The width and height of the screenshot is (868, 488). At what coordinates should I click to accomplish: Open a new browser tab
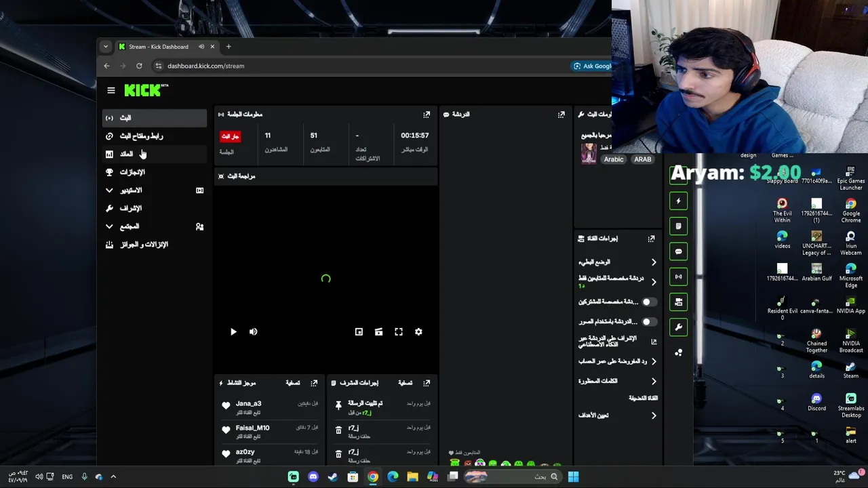(229, 47)
